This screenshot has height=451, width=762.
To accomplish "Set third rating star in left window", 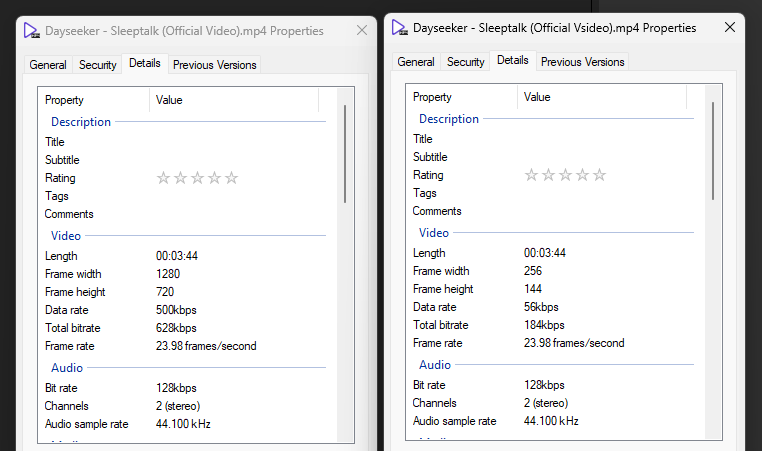I will pos(197,178).
